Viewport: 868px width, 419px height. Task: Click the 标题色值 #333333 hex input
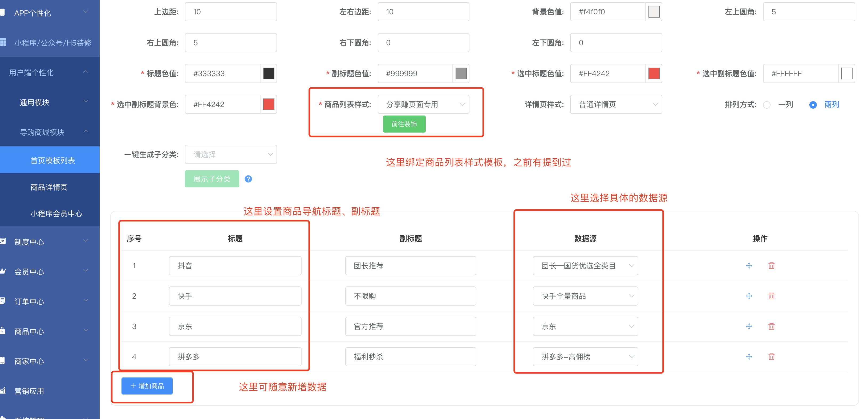(222, 73)
